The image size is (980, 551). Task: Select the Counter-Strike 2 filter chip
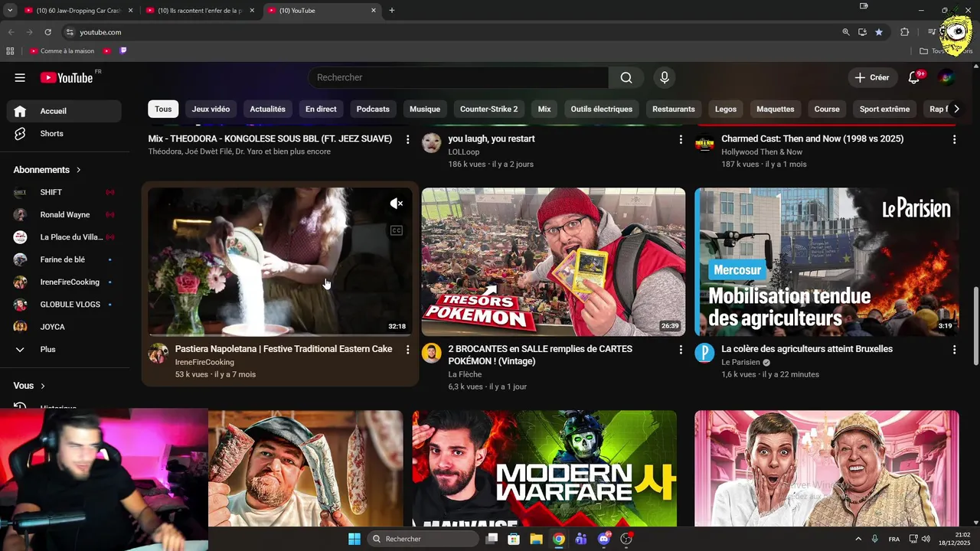tap(488, 109)
